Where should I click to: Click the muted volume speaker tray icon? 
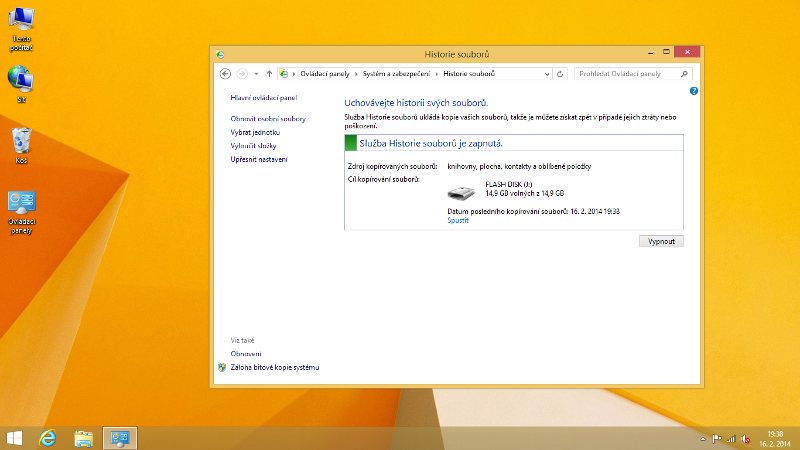pos(745,439)
